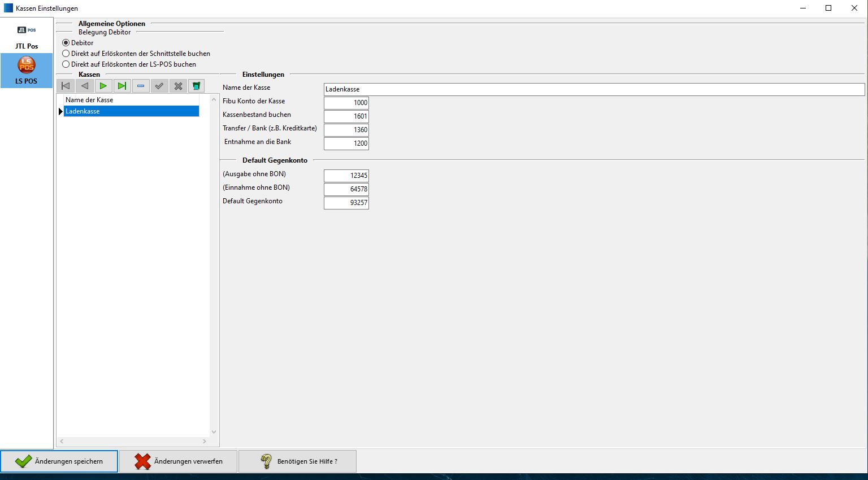Go to previous cash register record
Viewport: 868px width, 480px height.
84,86
